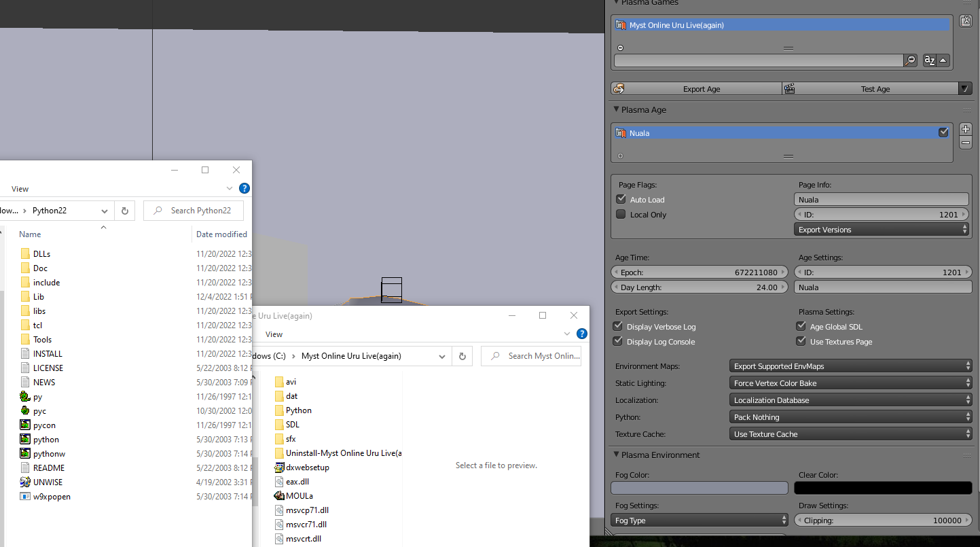Select the MOULa game executable icon
980x547 pixels.
point(279,496)
